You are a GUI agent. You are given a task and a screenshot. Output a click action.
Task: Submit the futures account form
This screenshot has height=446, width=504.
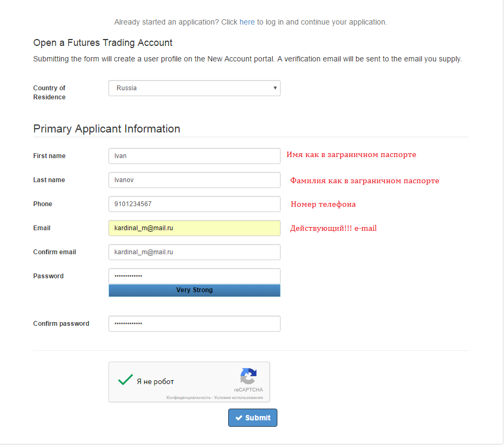point(253,418)
